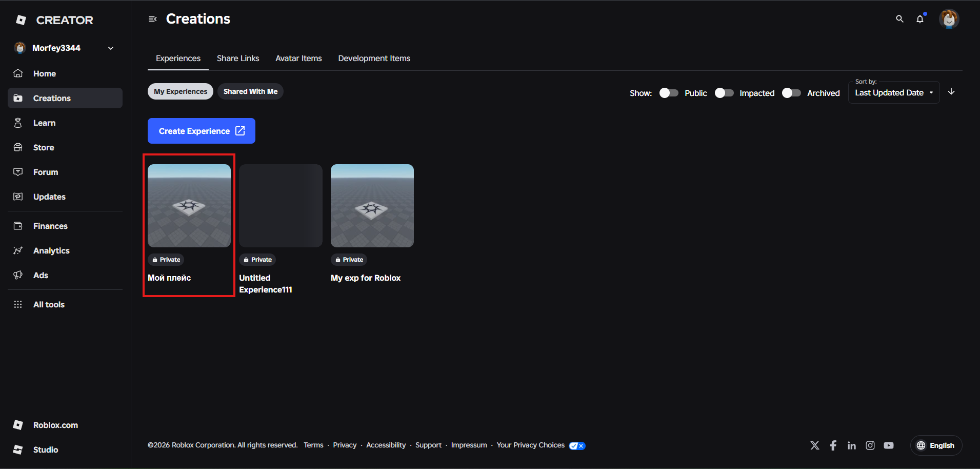Open the My exp for Roblox thumbnail

coord(372,206)
